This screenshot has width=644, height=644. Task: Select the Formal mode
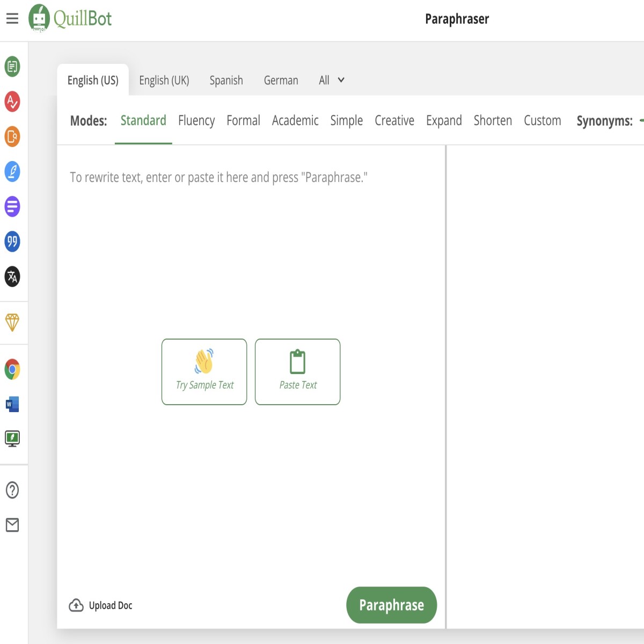(243, 121)
